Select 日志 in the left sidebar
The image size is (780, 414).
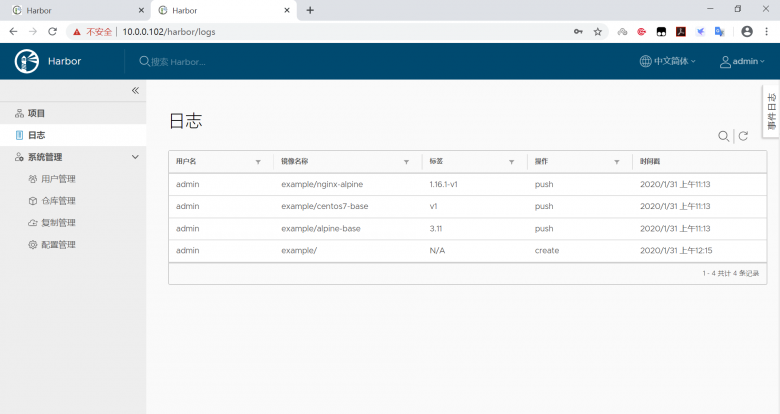pyautogui.click(x=36, y=135)
